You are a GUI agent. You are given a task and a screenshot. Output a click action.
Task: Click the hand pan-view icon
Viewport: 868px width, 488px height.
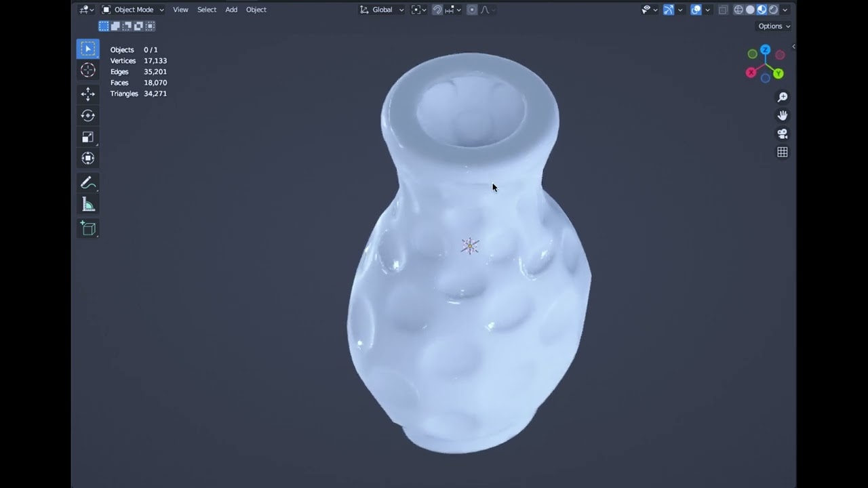tap(782, 116)
